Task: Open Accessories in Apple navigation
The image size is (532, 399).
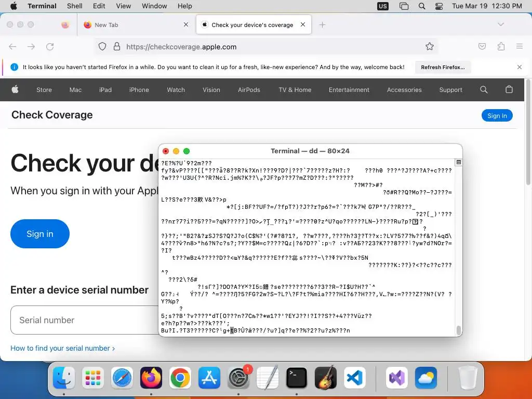Action: point(404,90)
